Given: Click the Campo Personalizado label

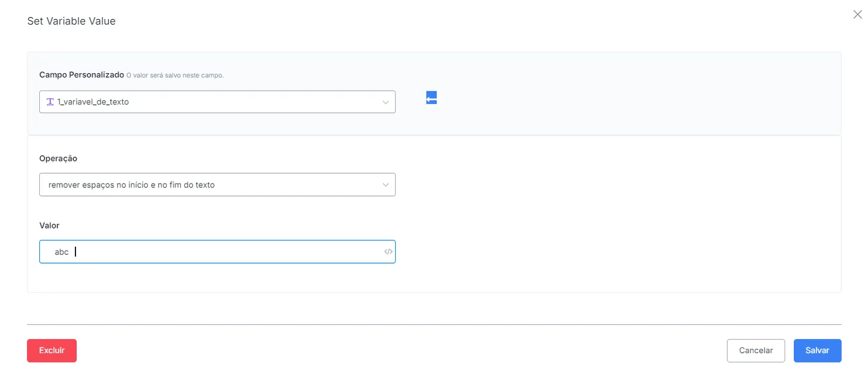Looking at the screenshot, I should tap(82, 74).
